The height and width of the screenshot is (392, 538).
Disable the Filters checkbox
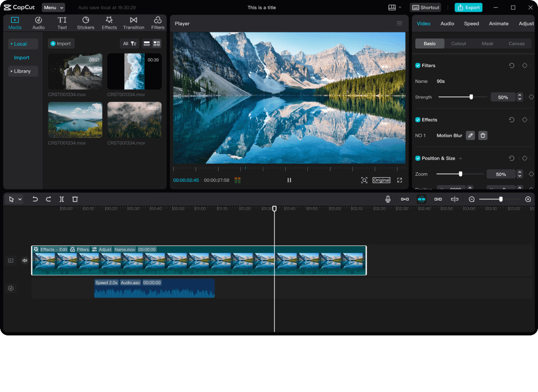(x=418, y=66)
